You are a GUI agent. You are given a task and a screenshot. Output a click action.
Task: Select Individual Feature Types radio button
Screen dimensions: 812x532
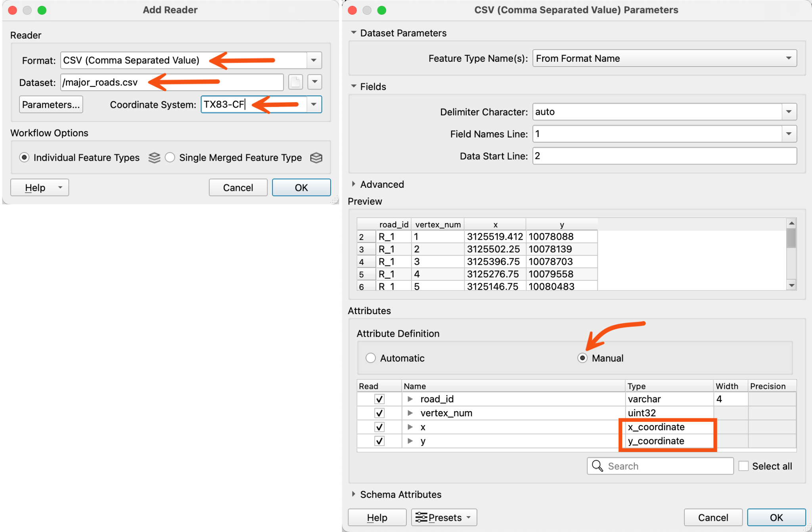24,158
